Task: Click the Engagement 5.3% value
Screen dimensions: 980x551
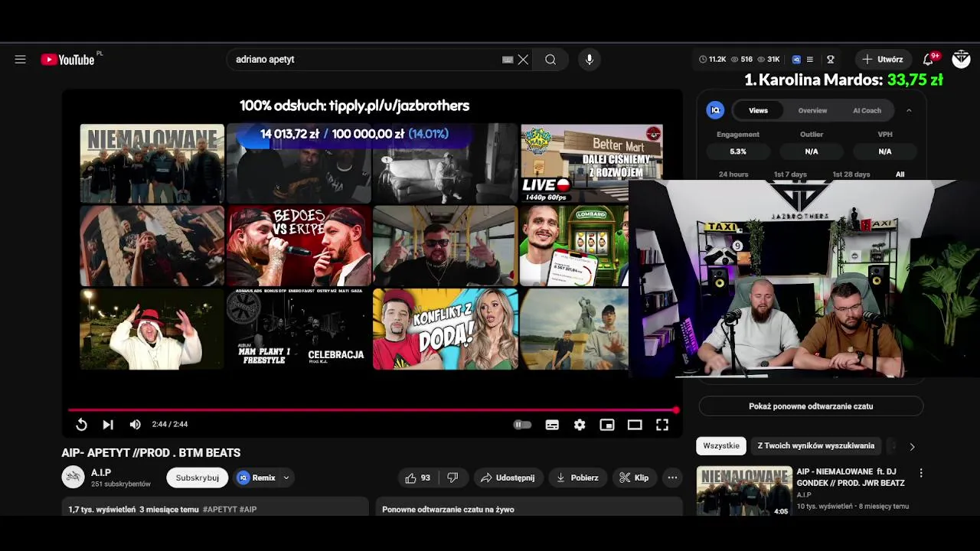Action: click(x=738, y=152)
